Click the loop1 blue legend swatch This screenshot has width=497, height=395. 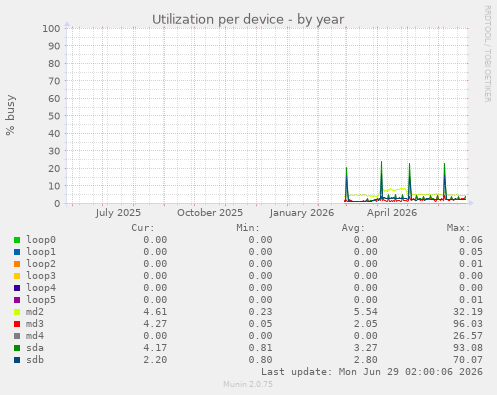point(17,252)
